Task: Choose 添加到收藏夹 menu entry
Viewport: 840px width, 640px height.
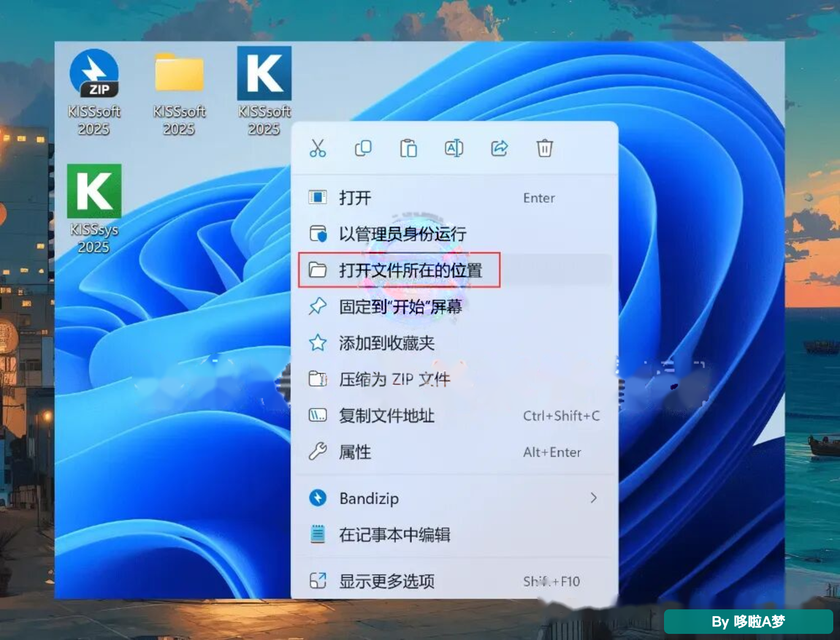Action: pos(454,343)
